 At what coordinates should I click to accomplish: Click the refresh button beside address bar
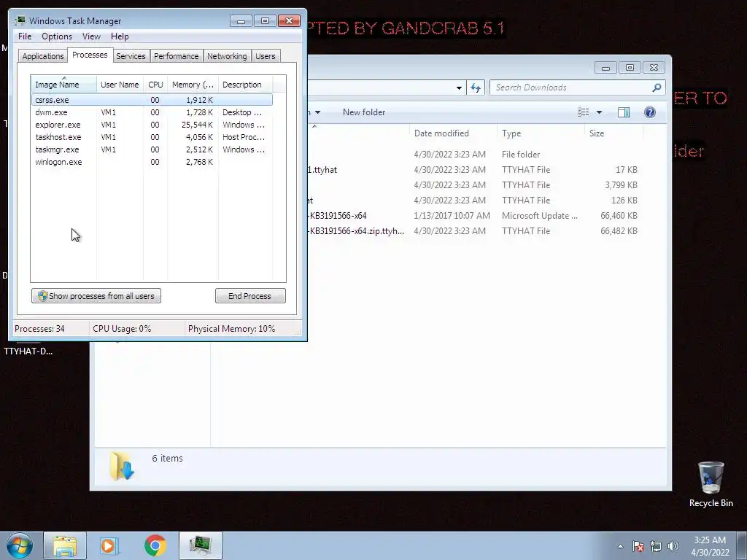point(476,87)
